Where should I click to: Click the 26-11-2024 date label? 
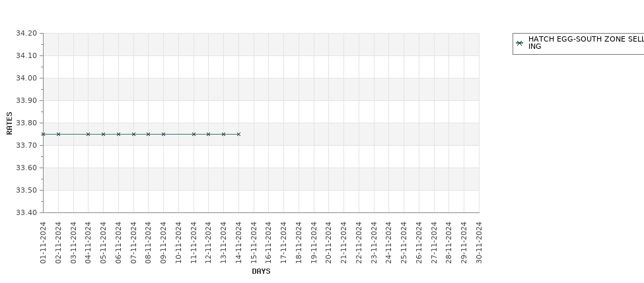click(x=419, y=242)
